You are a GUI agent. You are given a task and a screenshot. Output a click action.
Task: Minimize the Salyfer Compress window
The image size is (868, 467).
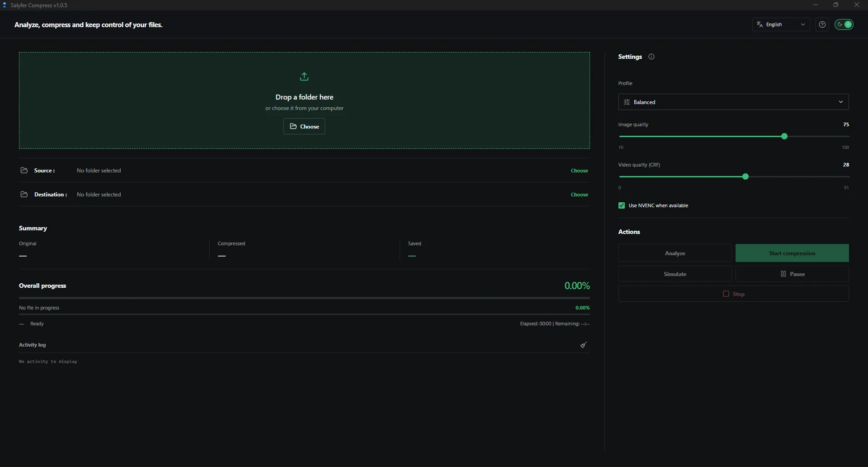816,5
